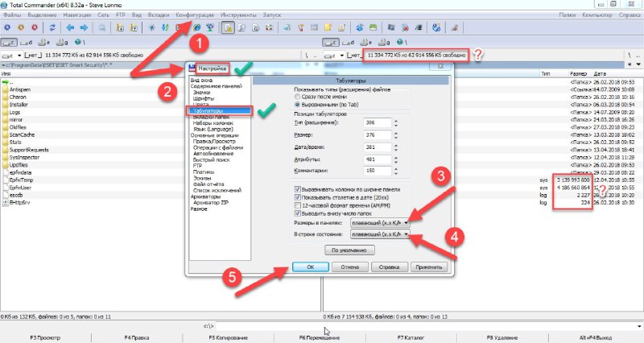
Task: Click the highlighted file view mode icon
Action: (x=228, y=27)
